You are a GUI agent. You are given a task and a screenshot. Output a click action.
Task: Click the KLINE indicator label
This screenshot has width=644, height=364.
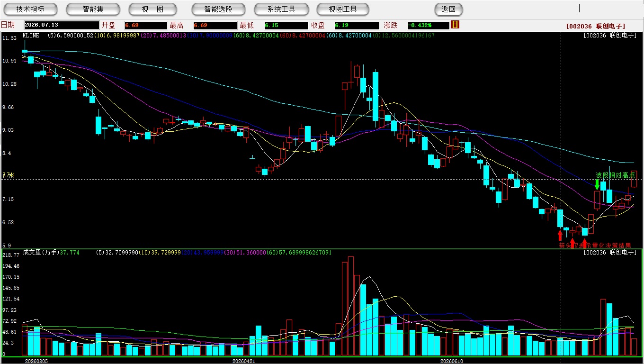pos(32,36)
